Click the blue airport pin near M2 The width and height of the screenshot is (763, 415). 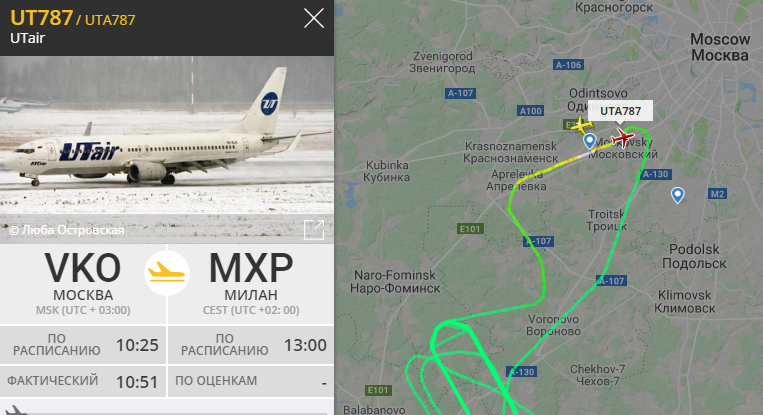point(677,195)
